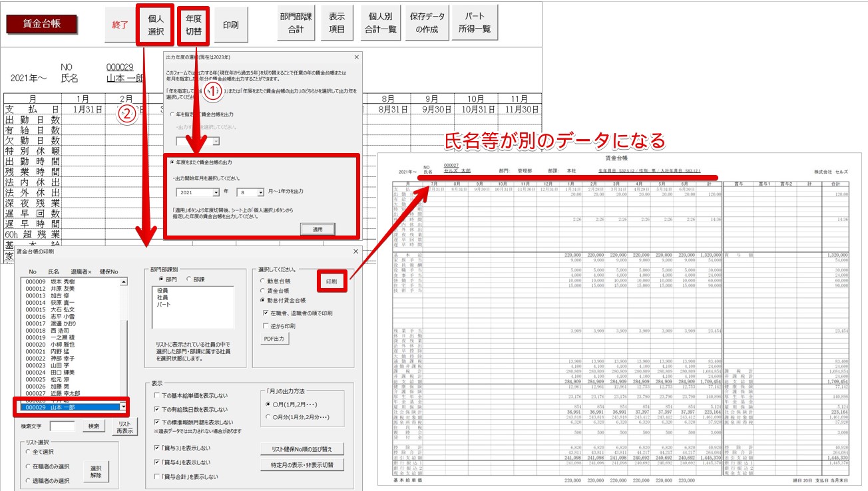This screenshot has width=868, height=491.
Task: Click the 表示項目 toolbar button
Action: (x=337, y=24)
